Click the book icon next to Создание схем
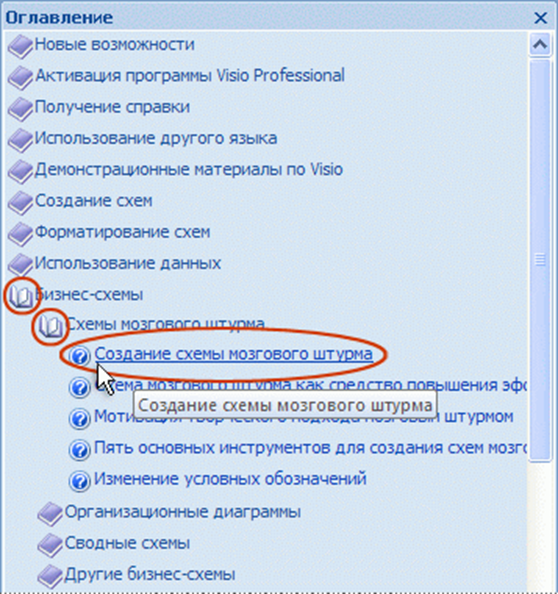Image resolution: width=558 pixels, height=594 pixels. (20, 203)
